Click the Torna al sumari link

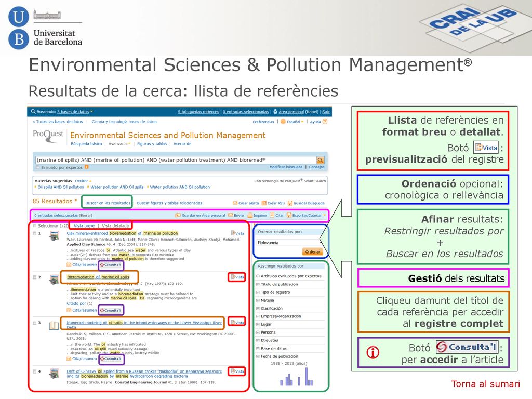(485, 384)
